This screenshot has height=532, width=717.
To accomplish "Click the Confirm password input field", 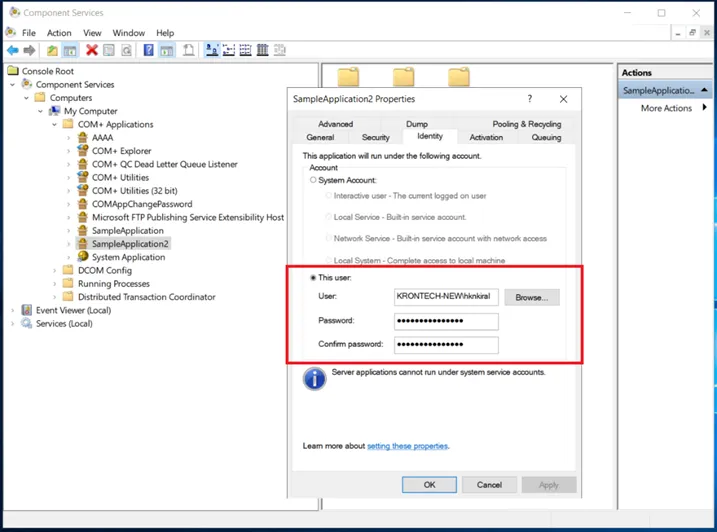I will click(446, 345).
